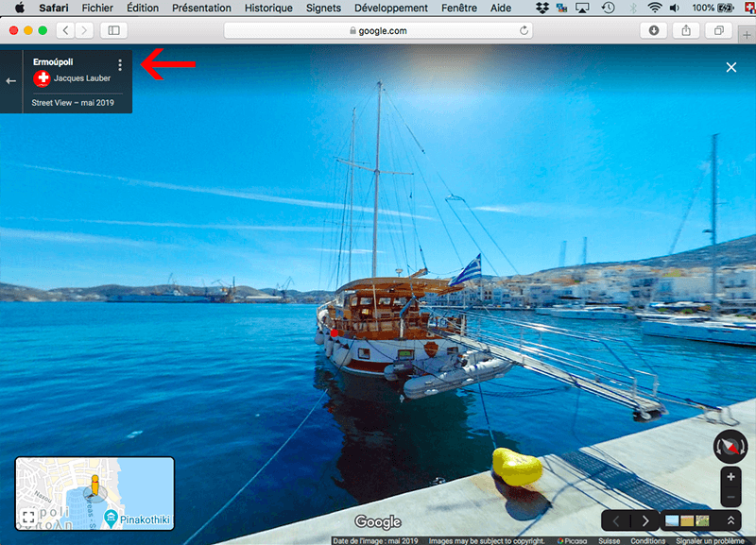Select the first sky-blue photo thumbnail

(x=672, y=520)
